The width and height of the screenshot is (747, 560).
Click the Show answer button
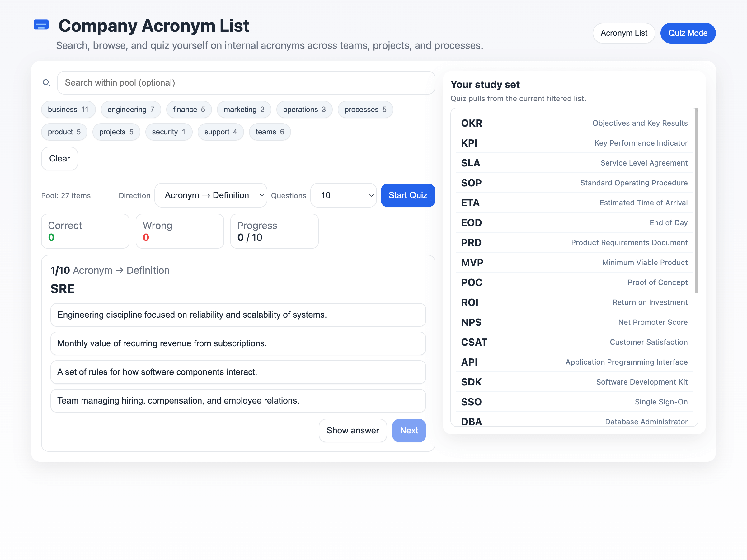tap(353, 430)
